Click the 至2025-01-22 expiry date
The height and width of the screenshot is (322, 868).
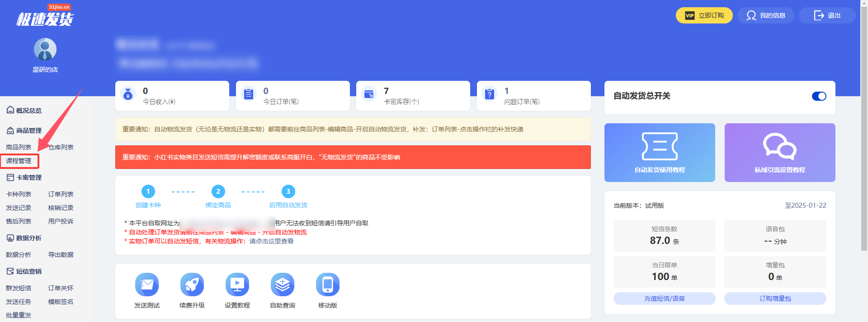[806, 205]
